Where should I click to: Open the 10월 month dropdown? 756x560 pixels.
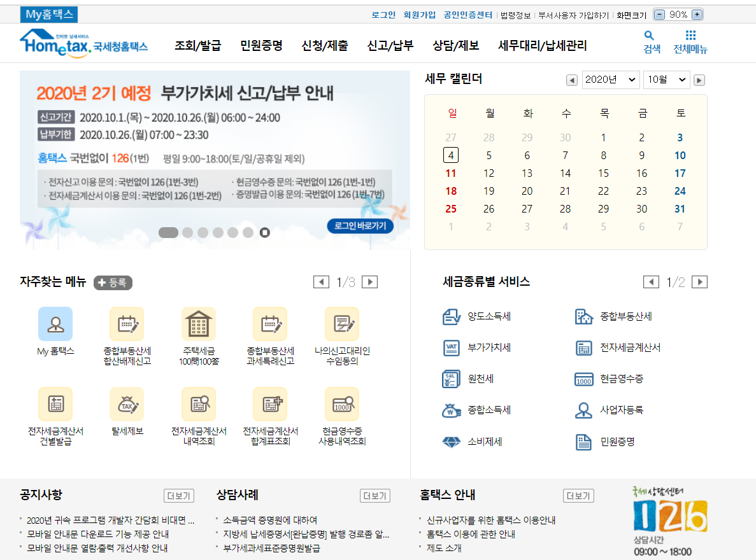[x=667, y=80]
